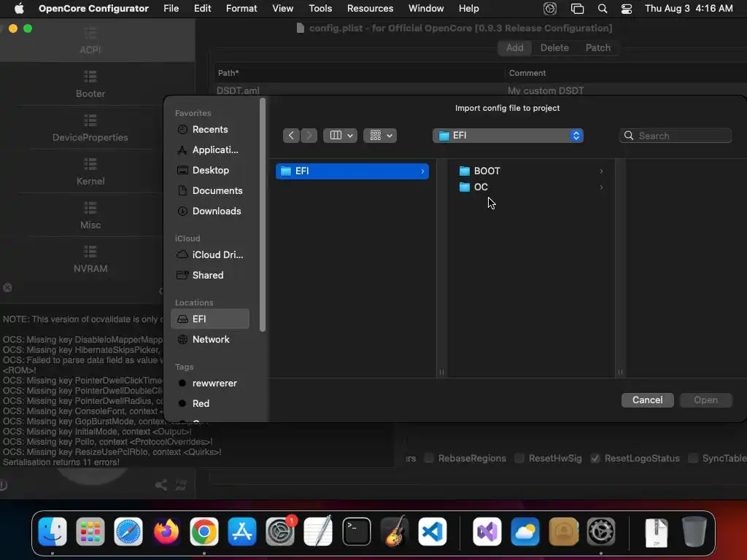Select iCloud Drive in sidebar
Screen dimensions: 747x560
point(209,255)
